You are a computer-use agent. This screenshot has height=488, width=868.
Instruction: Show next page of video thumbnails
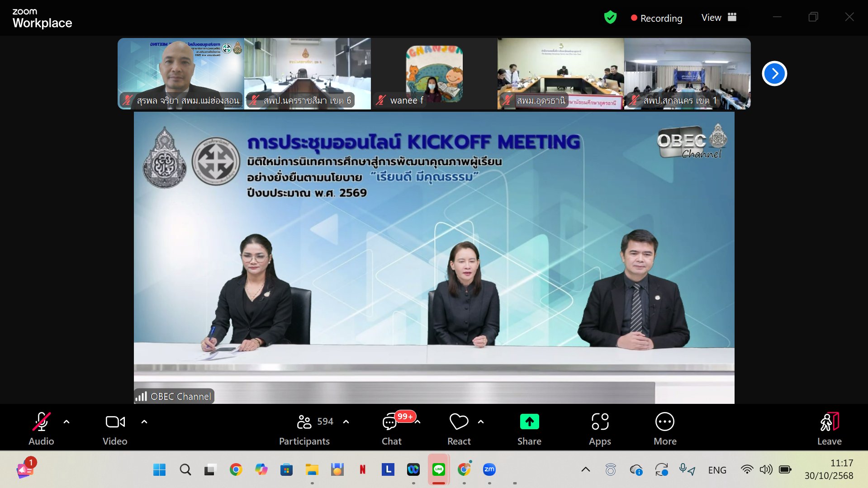[x=774, y=73]
